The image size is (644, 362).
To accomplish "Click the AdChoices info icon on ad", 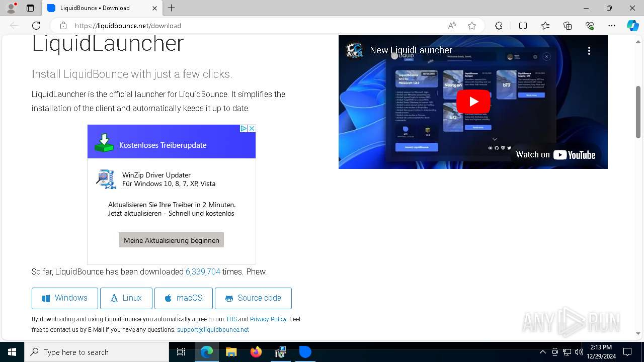I will click(244, 129).
